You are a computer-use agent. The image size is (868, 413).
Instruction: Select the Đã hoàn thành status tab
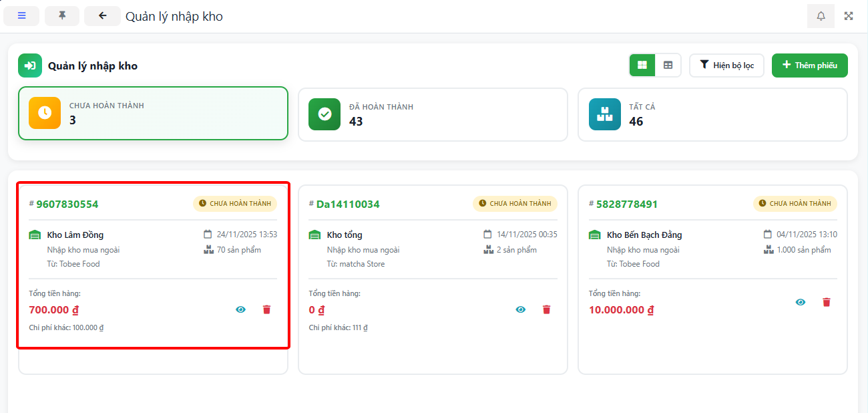coord(433,114)
